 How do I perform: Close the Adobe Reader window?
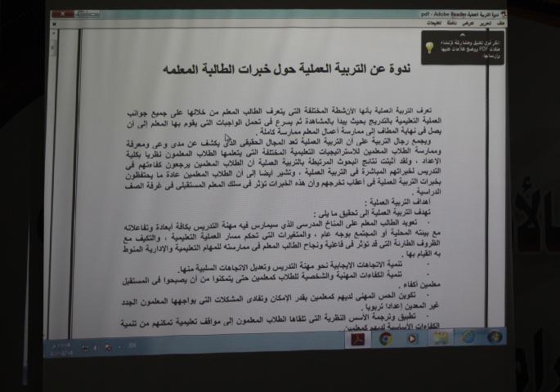tap(60, 14)
